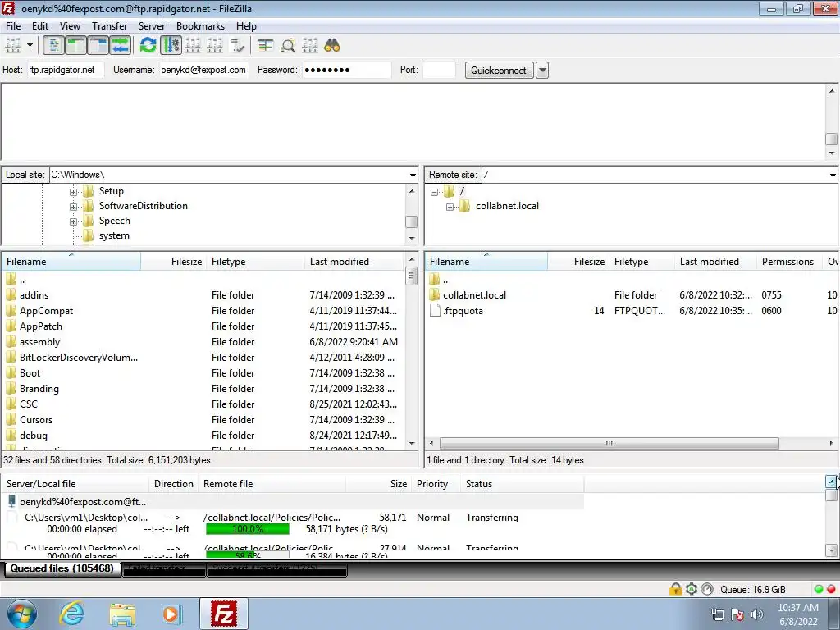The height and width of the screenshot is (630, 840).
Task: Open the Edit menu
Action: click(x=40, y=26)
